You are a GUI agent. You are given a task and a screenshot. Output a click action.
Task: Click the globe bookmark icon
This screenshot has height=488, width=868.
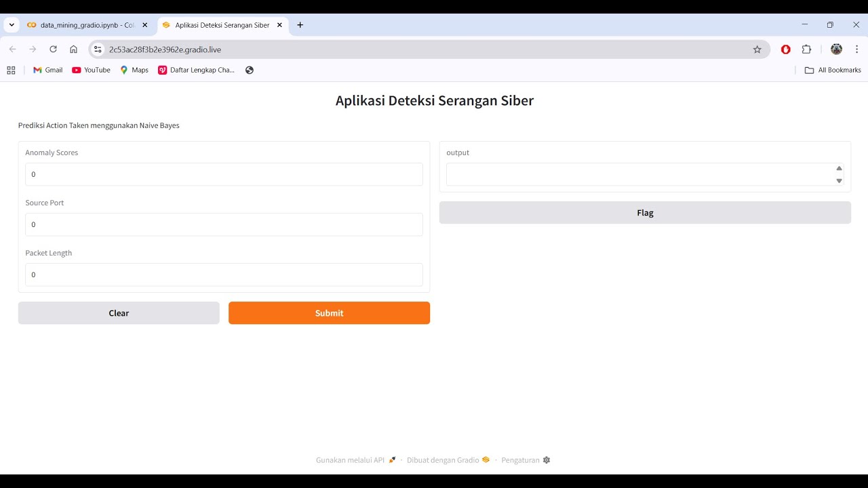tap(250, 70)
